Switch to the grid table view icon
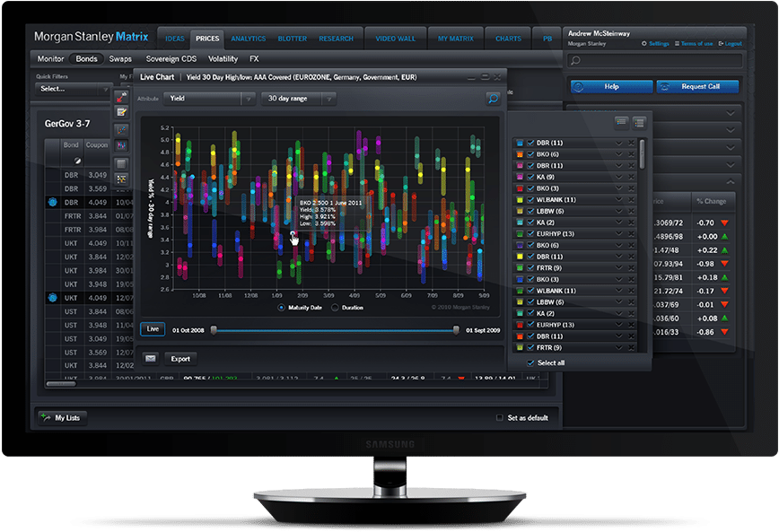Image resolution: width=779 pixels, height=532 pixels. (x=121, y=163)
